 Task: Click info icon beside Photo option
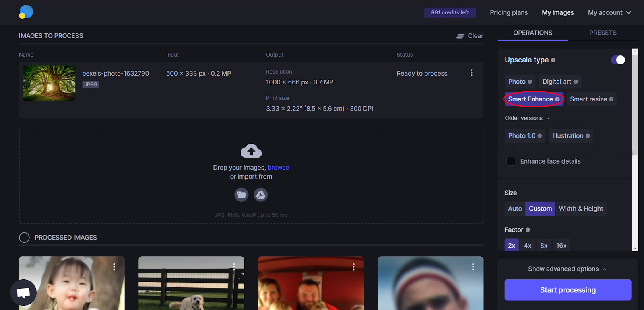pos(530,82)
